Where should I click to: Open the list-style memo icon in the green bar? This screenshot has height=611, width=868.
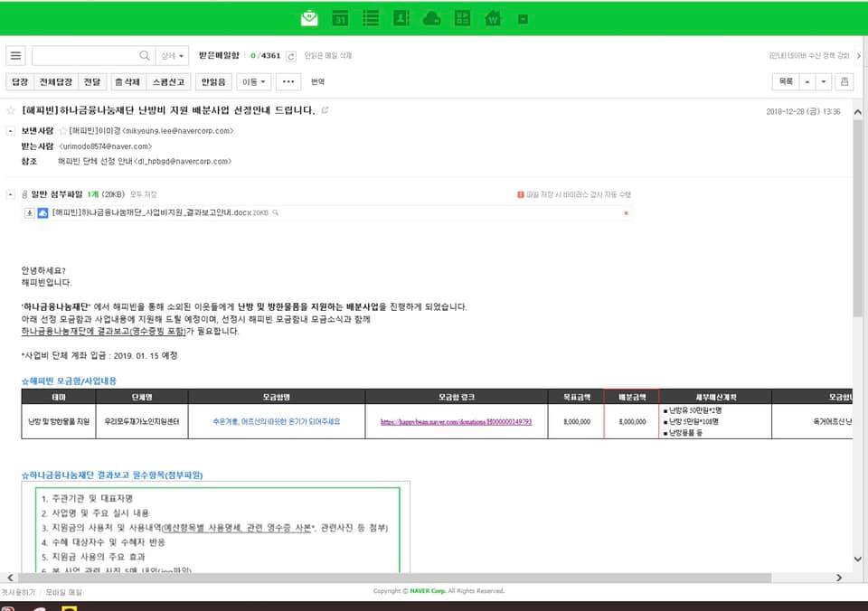coord(371,19)
